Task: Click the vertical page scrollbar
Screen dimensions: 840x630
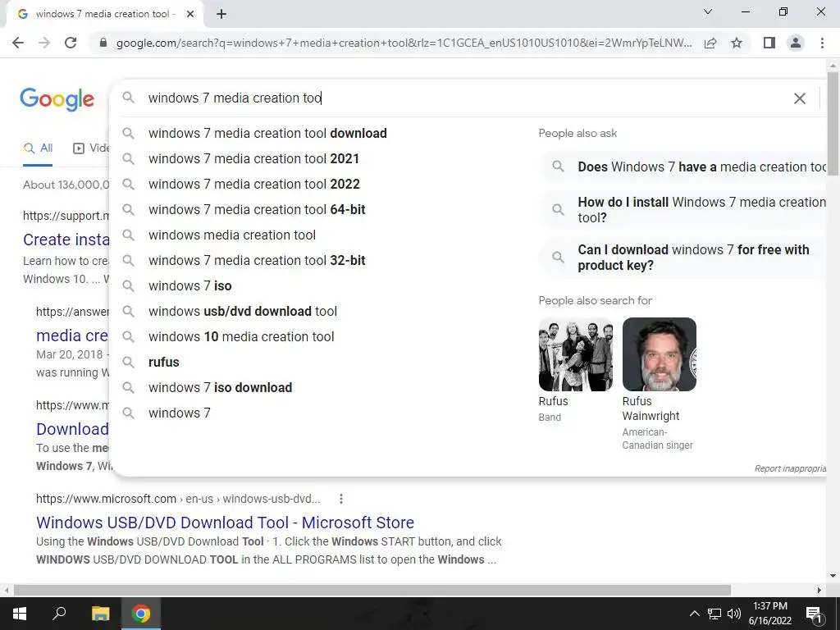Action: tap(833, 123)
